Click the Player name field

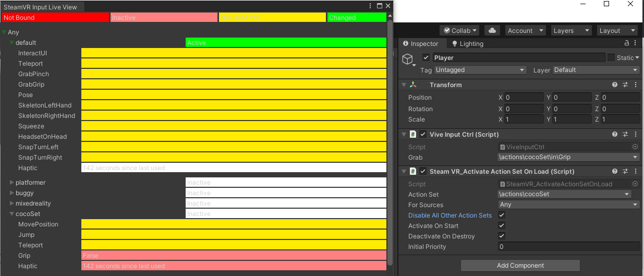tap(519, 57)
